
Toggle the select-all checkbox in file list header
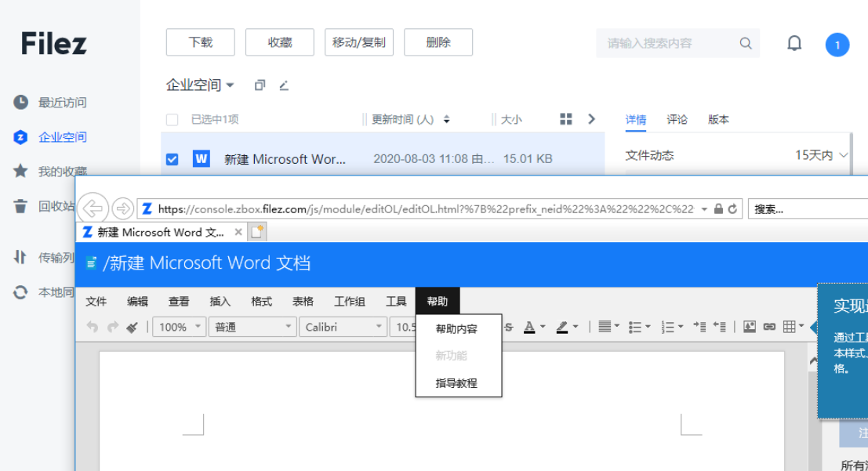pyautogui.click(x=173, y=120)
